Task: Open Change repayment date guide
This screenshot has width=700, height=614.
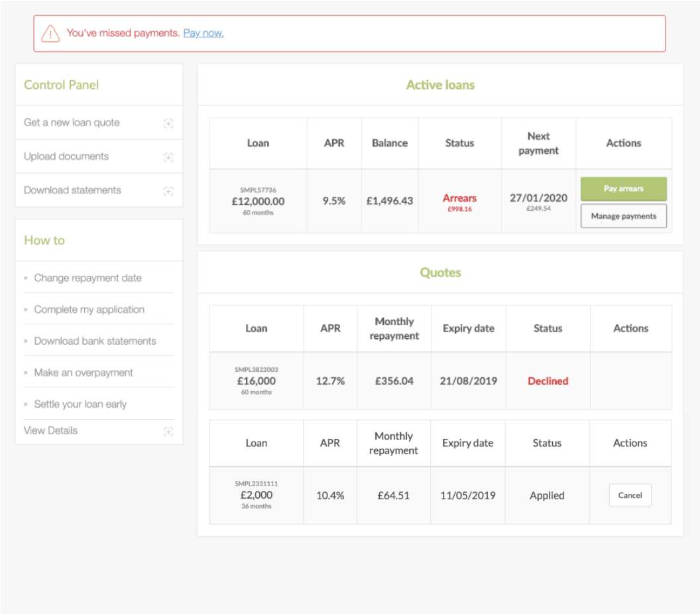Action: click(x=88, y=278)
